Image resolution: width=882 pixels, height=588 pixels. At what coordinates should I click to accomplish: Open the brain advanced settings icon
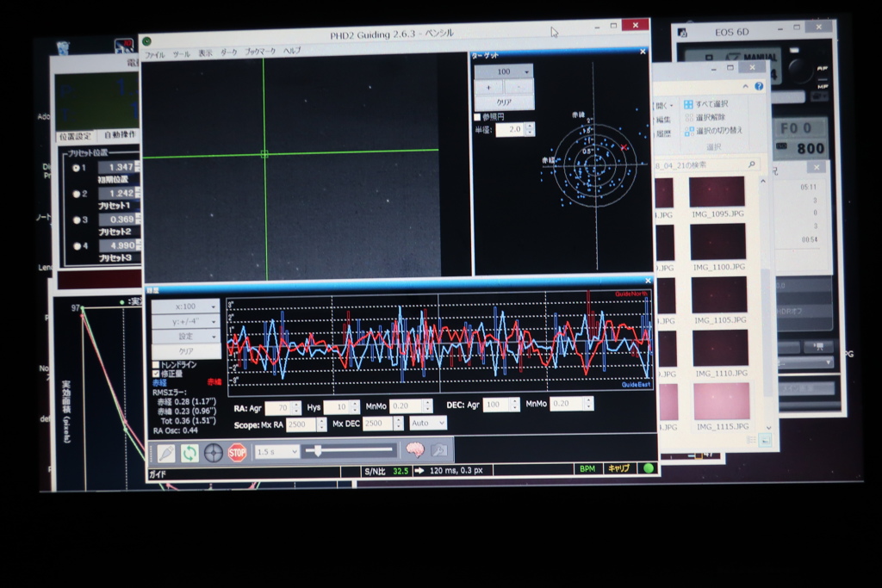415,449
